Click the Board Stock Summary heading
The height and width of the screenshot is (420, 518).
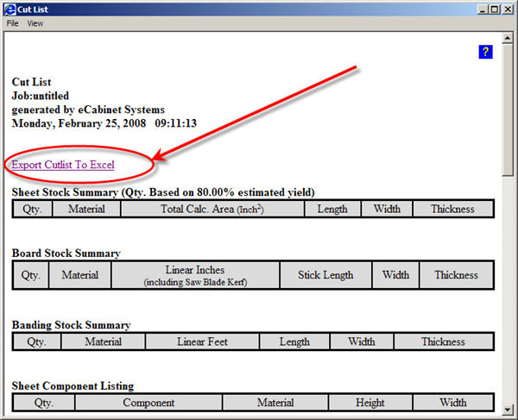(66, 253)
